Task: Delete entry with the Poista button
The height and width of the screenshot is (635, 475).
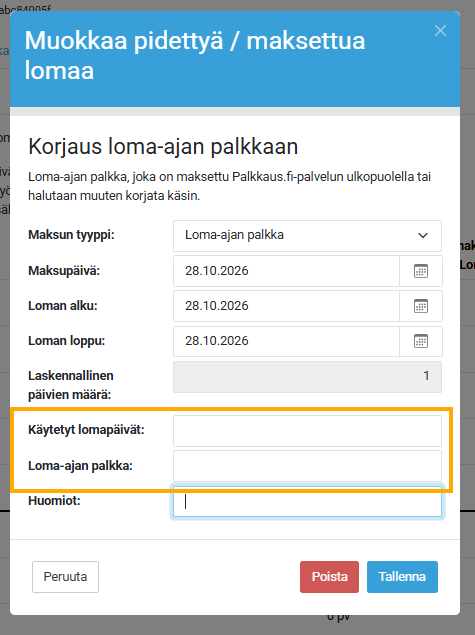Action: tap(329, 577)
